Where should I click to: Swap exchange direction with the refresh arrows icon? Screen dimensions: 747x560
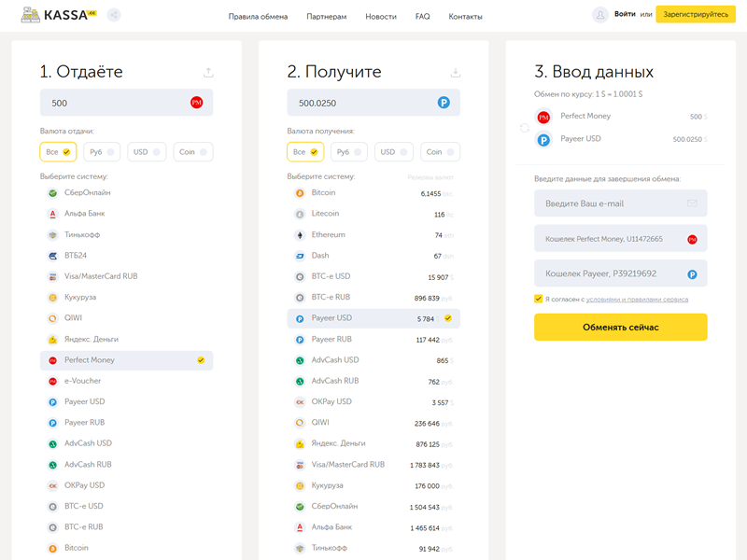525,128
